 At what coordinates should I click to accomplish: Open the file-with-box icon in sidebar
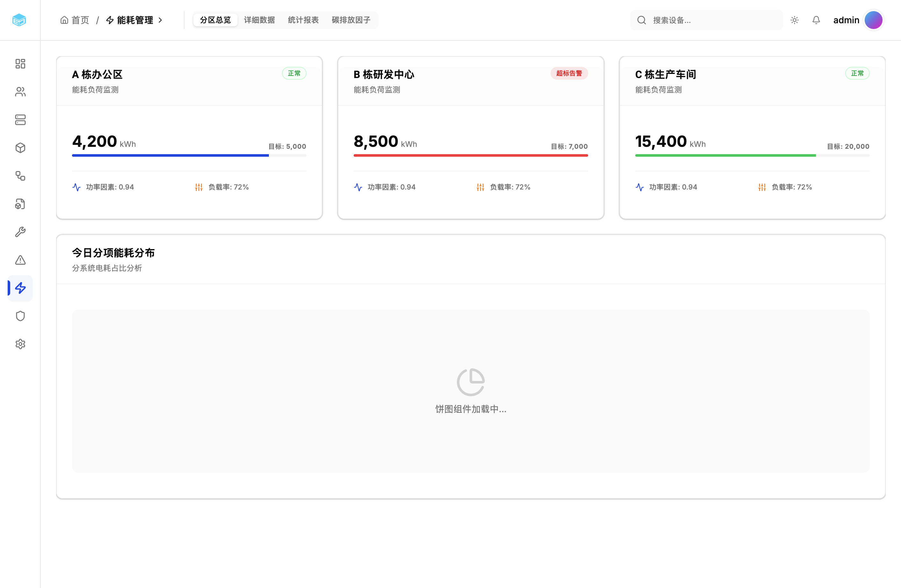[x=20, y=204]
